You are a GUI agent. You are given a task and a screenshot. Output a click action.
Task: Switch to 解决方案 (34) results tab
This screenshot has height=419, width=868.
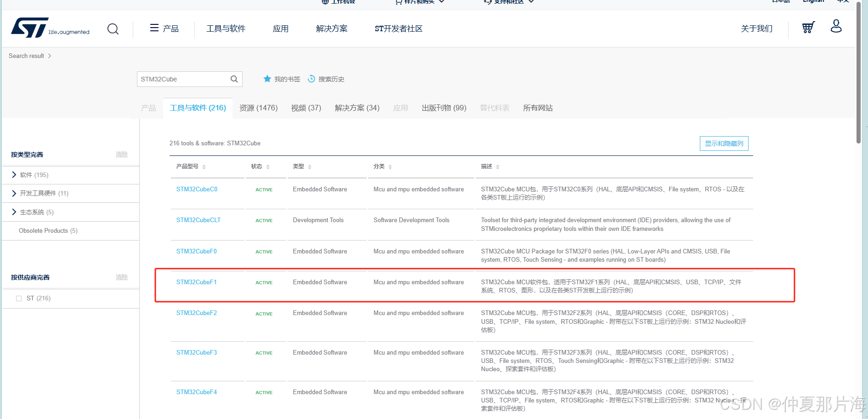tap(357, 108)
